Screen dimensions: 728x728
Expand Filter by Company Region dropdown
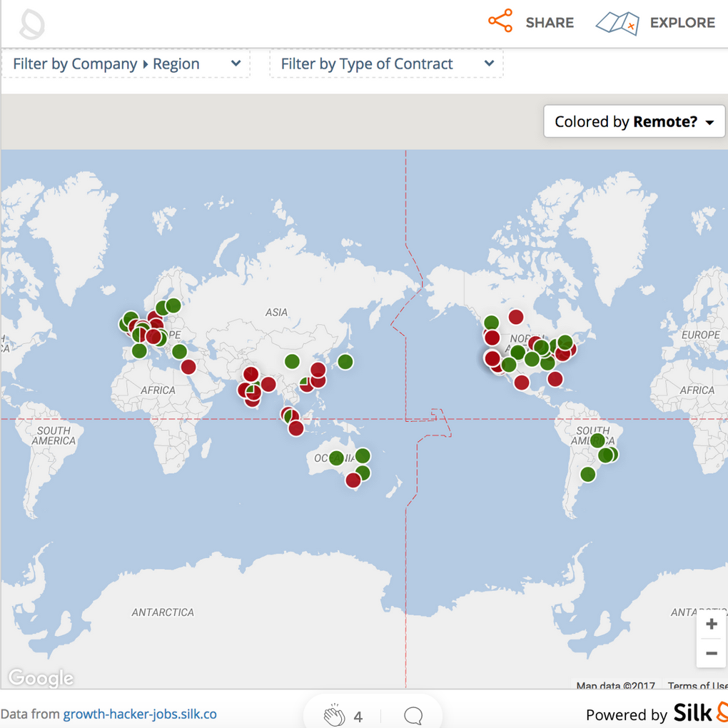[126, 64]
